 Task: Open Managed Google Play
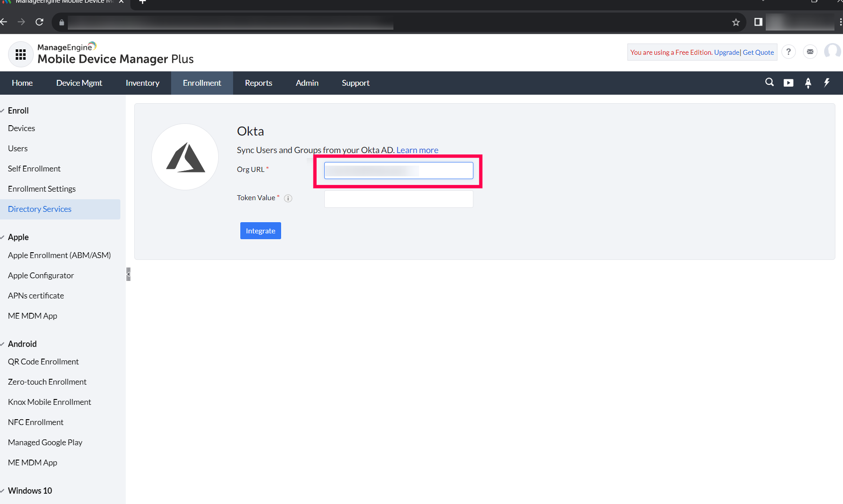pos(45,443)
